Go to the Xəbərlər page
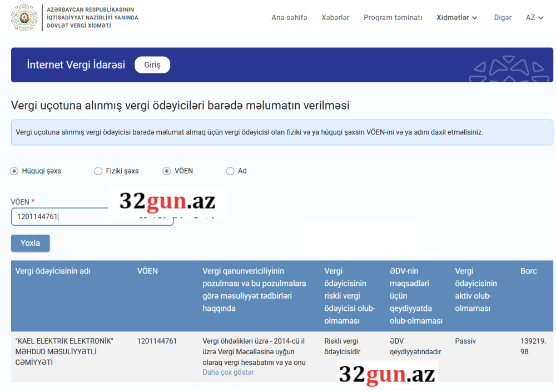Viewport: 556px width, 392px height. point(335,18)
